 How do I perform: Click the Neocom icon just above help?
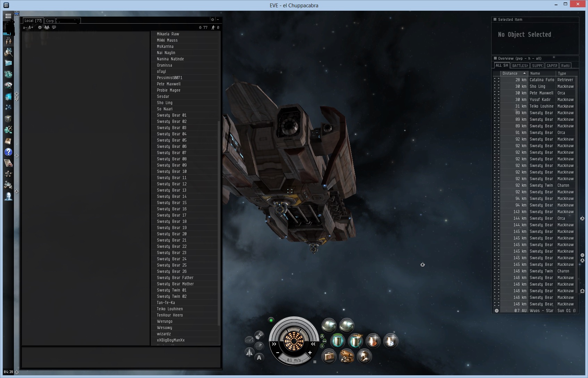pos(8,141)
